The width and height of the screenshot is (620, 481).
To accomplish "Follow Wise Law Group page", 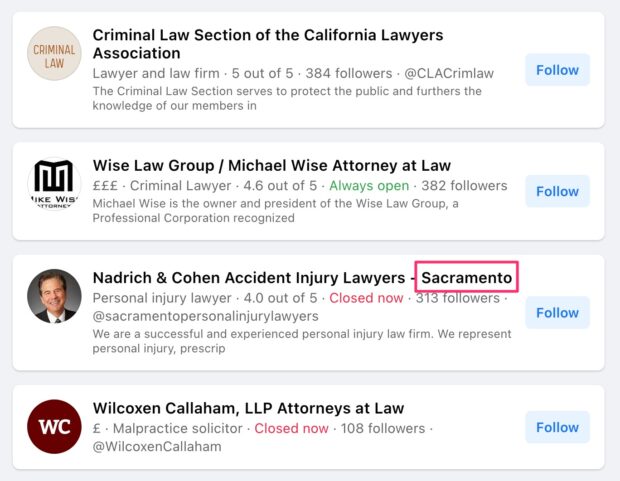I will (557, 191).
